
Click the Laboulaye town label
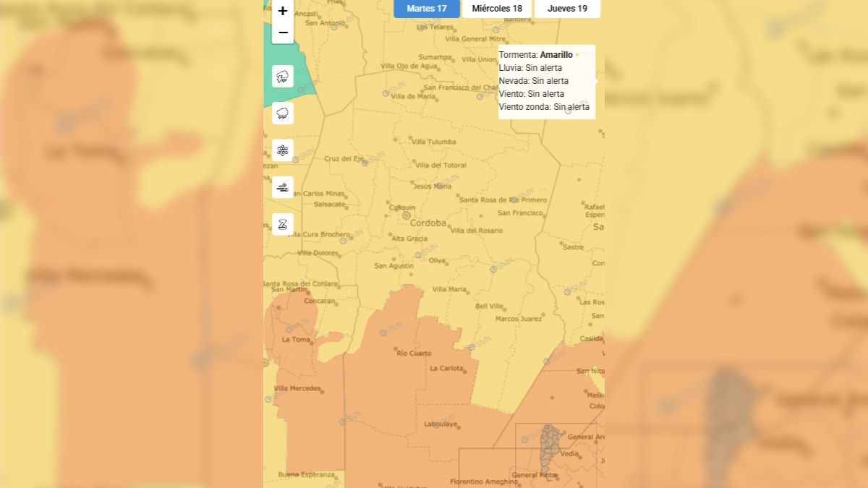point(441,424)
